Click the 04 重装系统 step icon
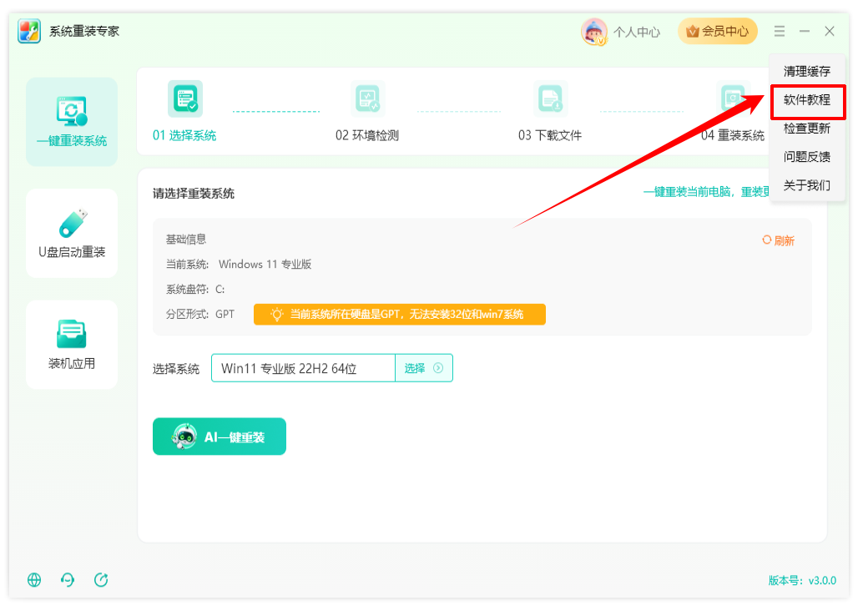Screen dimensions: 863x616 tap(733, 99)
